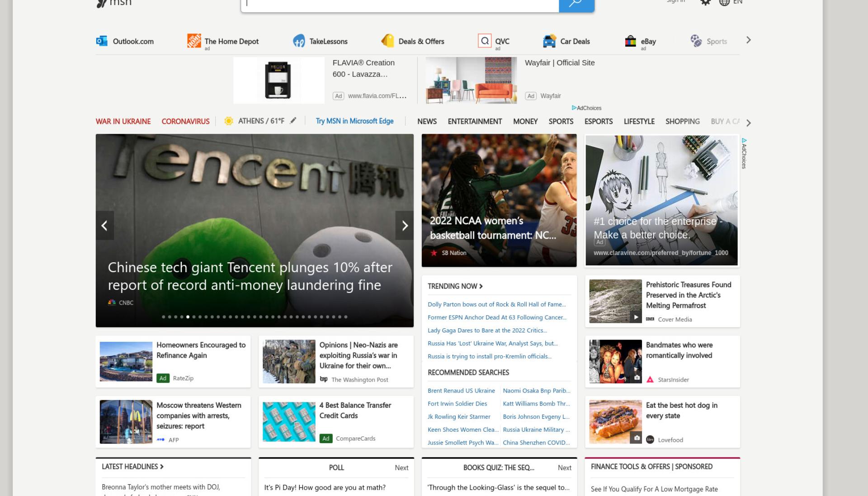Click the SB Nation star icon
Screen dimensions: 868x496
[x=434, y=253]
